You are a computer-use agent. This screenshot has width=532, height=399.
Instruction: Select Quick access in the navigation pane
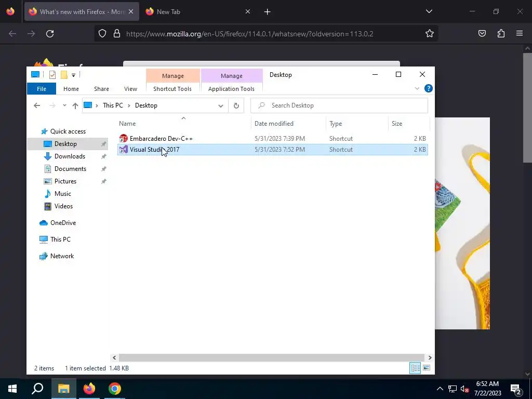(68, 131)
